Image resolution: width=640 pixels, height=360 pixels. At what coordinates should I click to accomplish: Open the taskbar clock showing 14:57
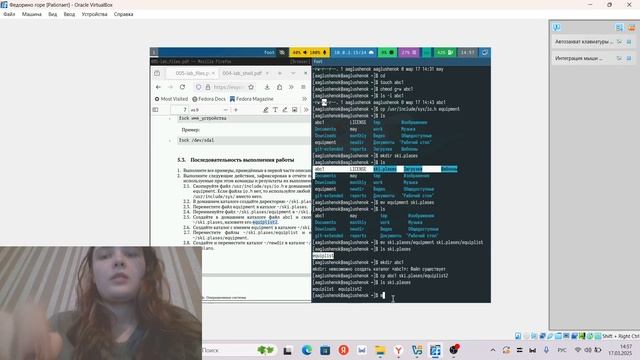(x=620, y=350)
